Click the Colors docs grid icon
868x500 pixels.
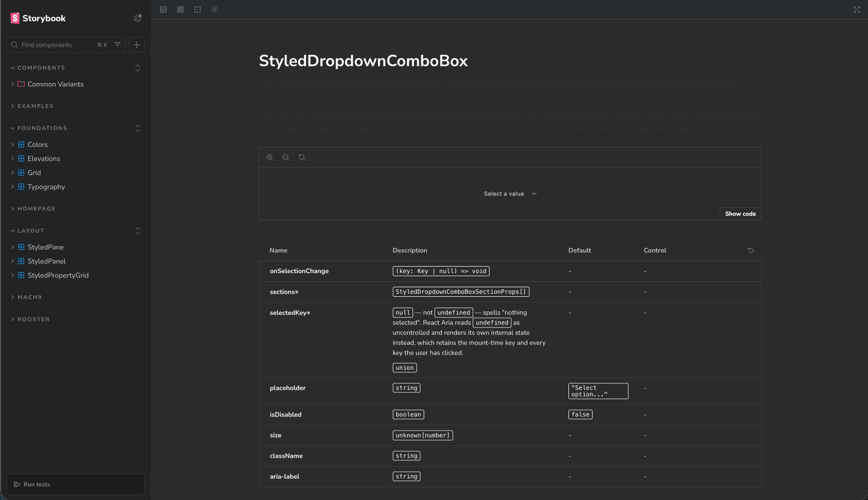[x=21, y=144]
